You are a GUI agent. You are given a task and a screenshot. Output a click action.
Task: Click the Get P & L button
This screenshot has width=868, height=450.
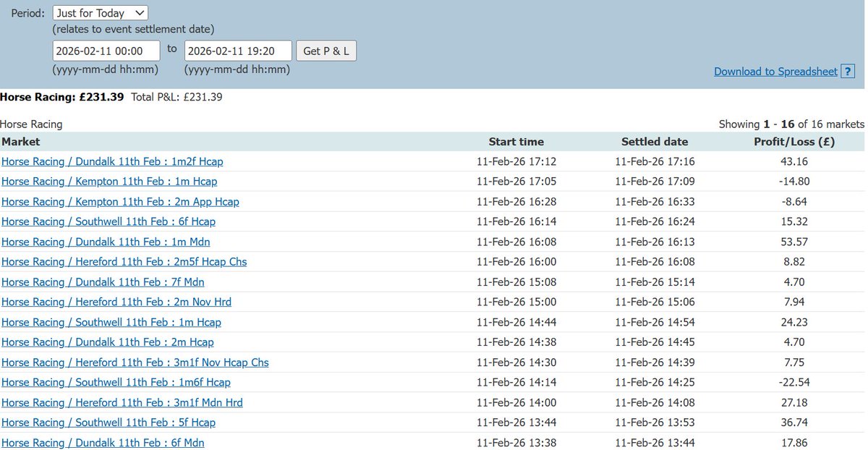[x=326, y=51]
